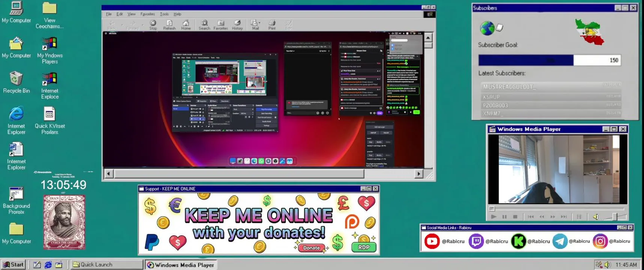Click the Kick @Rabicru icon

tap(518, 241)
